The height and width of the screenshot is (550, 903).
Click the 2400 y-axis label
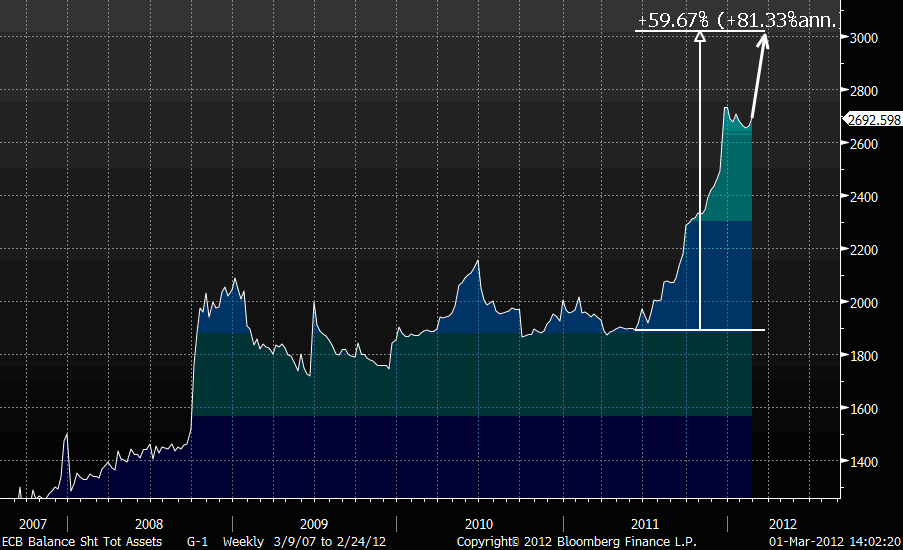click(x=863, y=197)
